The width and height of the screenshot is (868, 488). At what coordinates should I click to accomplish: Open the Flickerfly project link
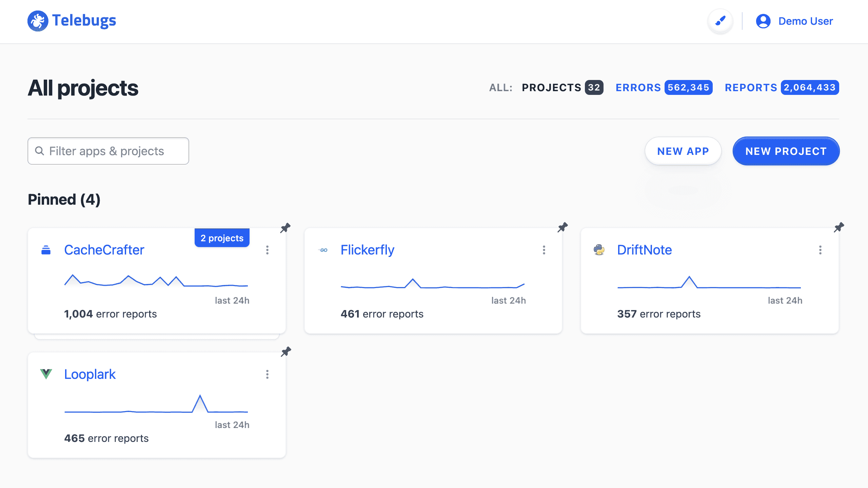coord(368,250)
